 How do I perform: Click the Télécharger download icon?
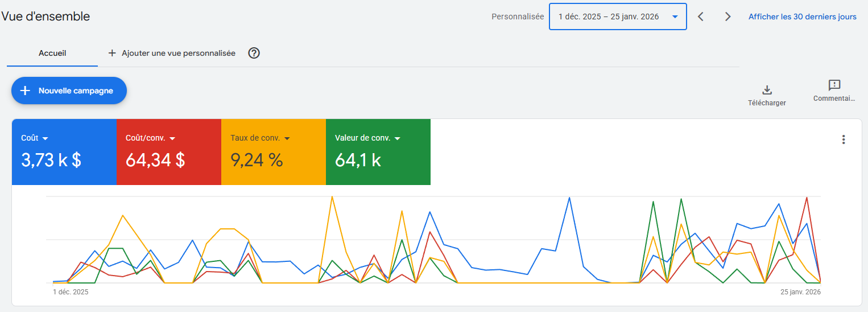(x=767, y=90)
